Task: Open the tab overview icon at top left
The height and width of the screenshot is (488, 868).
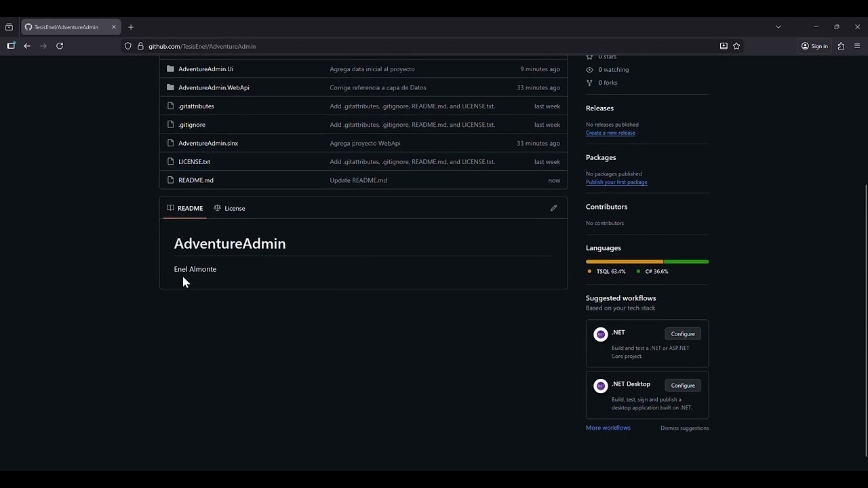Action: [x=9, y=27]
